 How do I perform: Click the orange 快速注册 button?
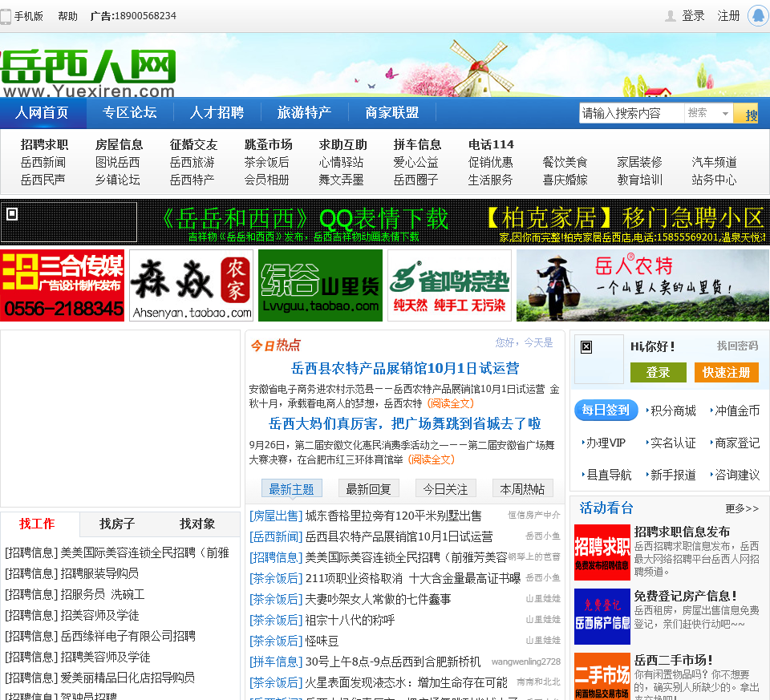coord(727,373)
